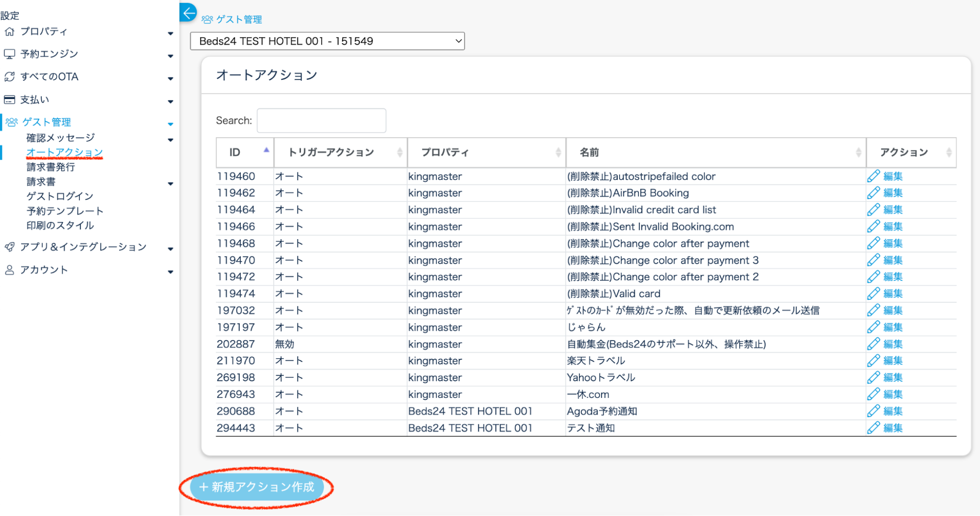Select ゲストログイン sidebar item
The height and width of the screenshot is (516, 980).
pos(60,197)
